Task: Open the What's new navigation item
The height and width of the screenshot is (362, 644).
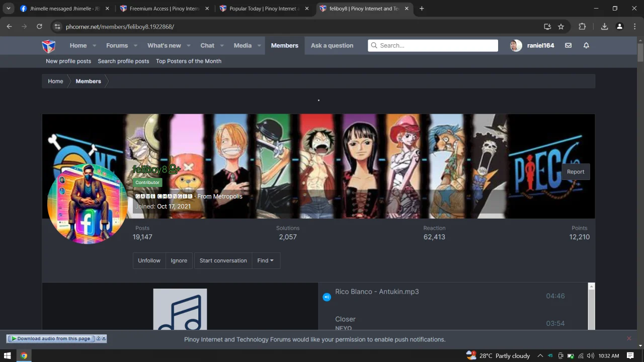Action: click(164, 45)
